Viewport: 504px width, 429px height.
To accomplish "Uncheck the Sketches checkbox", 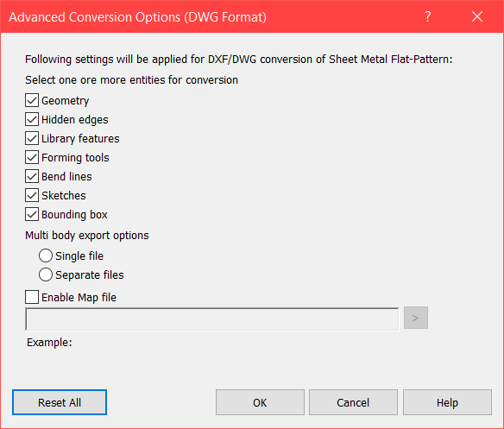I will click(x=32, y=195).
